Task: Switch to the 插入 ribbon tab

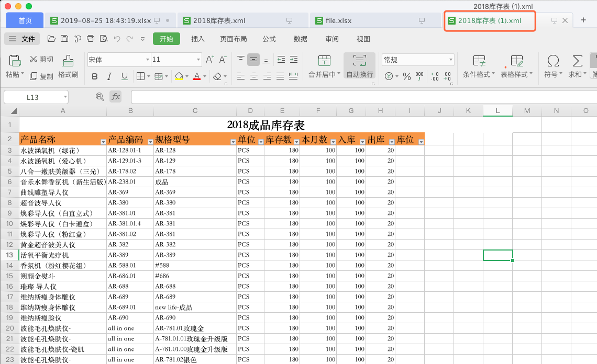Action: tap(197, 39)
